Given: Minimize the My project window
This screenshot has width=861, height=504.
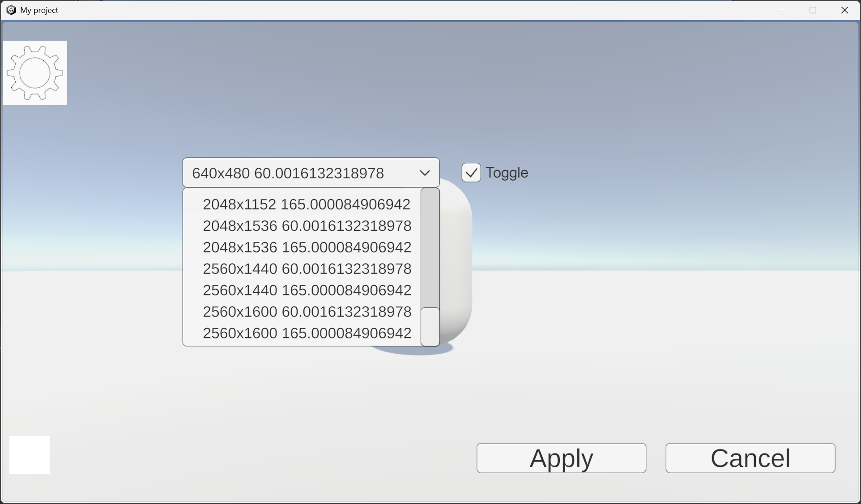Looking at the screenshot, I should [x=782, y=10].
